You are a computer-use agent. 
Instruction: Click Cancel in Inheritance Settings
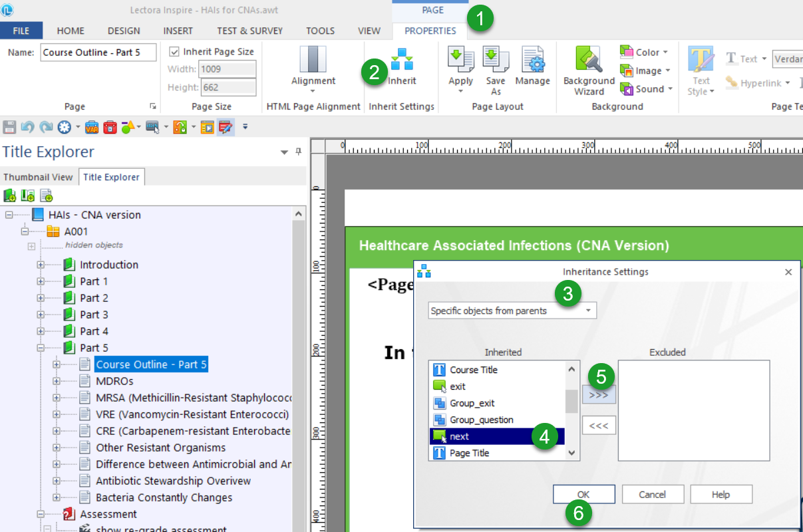point(652,494)
